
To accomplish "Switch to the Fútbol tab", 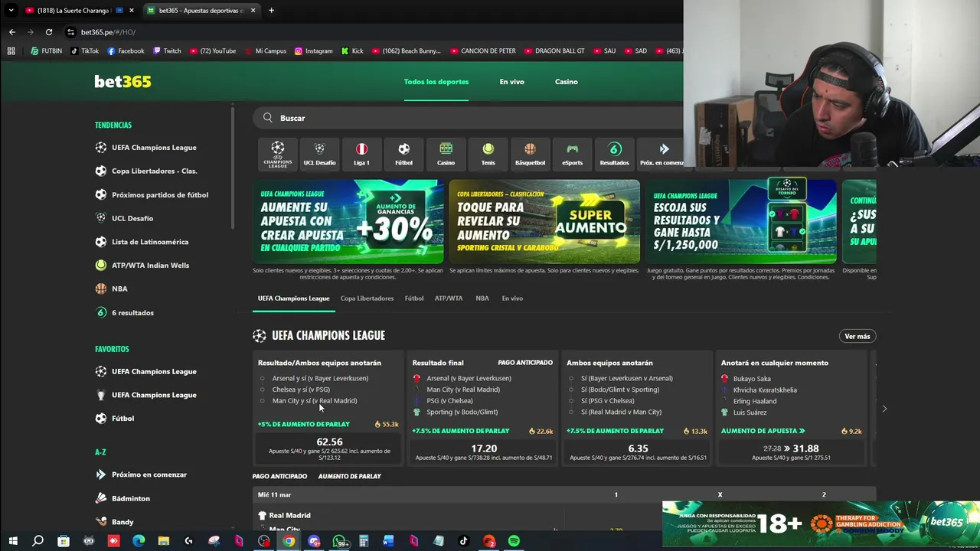I will (414, 298).
